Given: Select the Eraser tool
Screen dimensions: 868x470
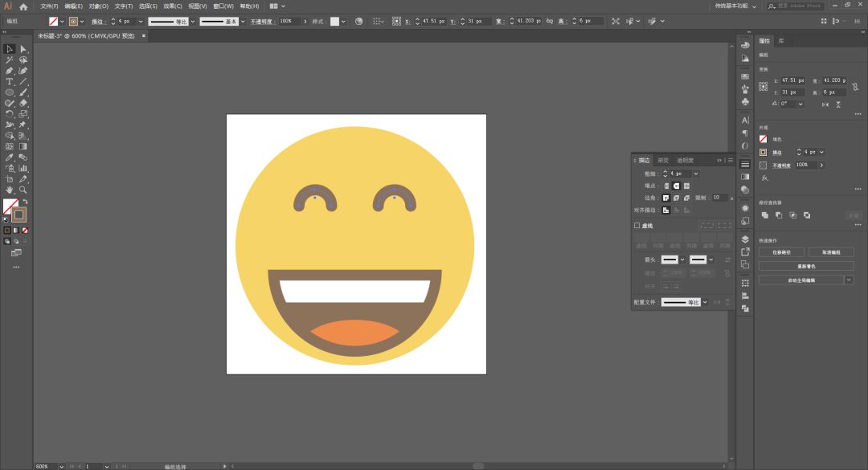Looking at the screenshot, I should (23, 103).
